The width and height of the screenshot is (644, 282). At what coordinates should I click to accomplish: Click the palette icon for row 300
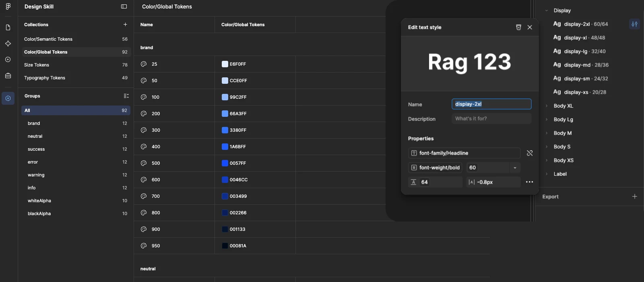(144, 130)
